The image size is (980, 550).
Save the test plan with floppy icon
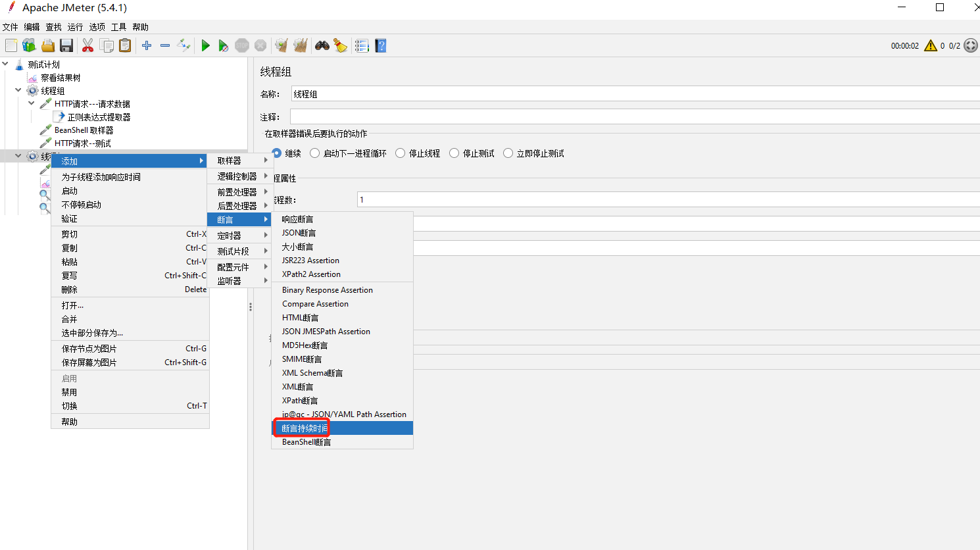(66, 45)
